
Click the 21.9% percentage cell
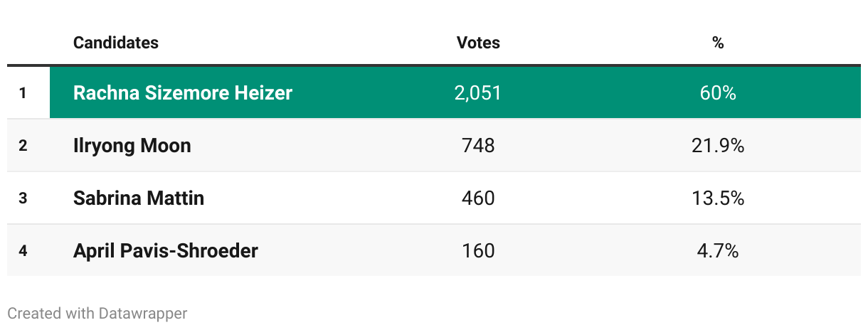(x=718, y=146)
